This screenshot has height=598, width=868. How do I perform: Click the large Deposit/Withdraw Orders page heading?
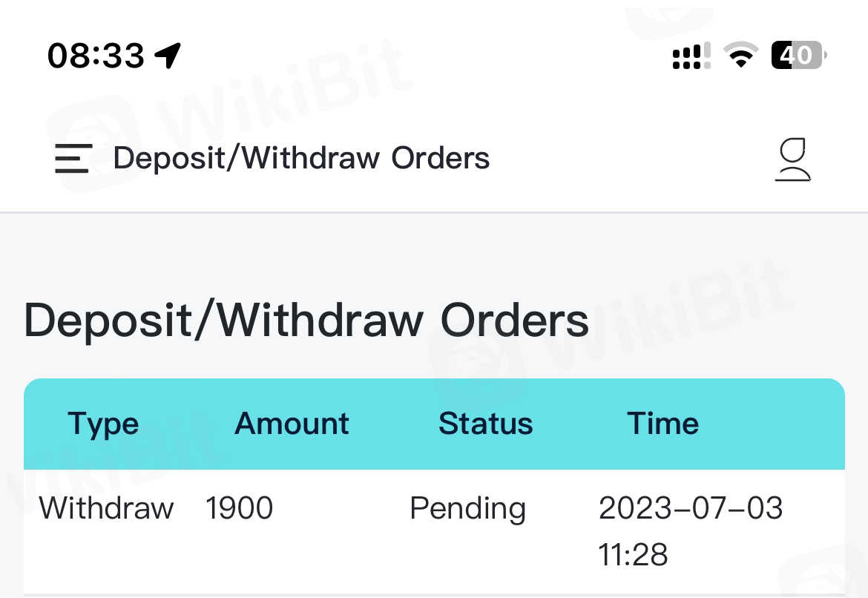[x=306, y=321]
